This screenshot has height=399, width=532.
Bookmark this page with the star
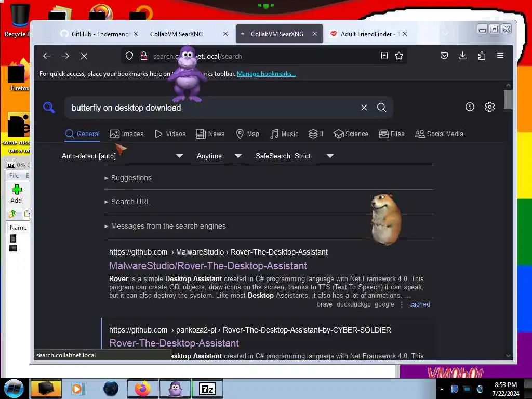point(399,56)
